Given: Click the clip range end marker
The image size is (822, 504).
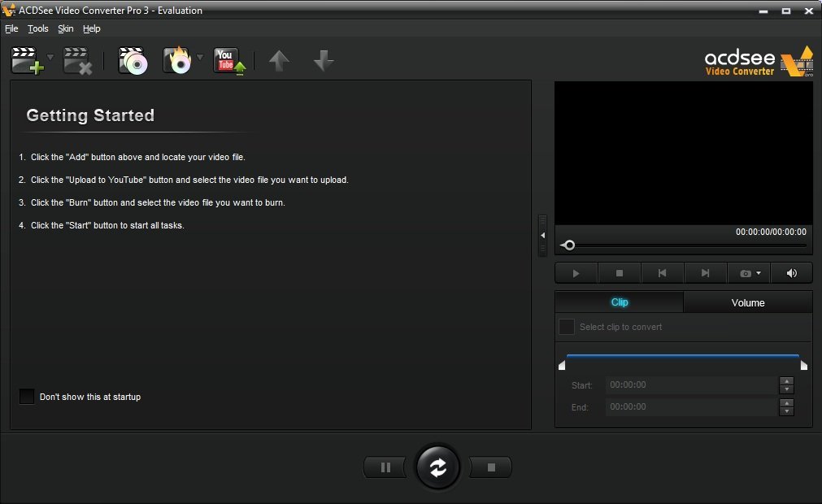Looking at the screenshot, I should tap(803, 365).
